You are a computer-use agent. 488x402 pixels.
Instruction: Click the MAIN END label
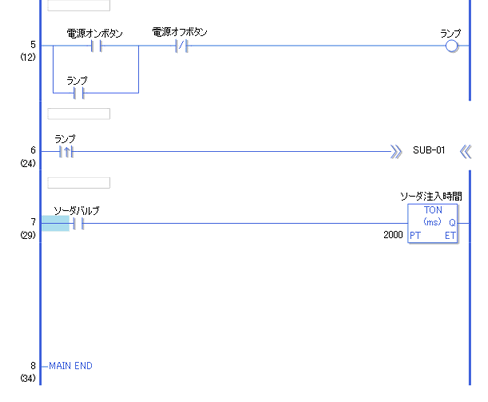click(x=70, y=366)
